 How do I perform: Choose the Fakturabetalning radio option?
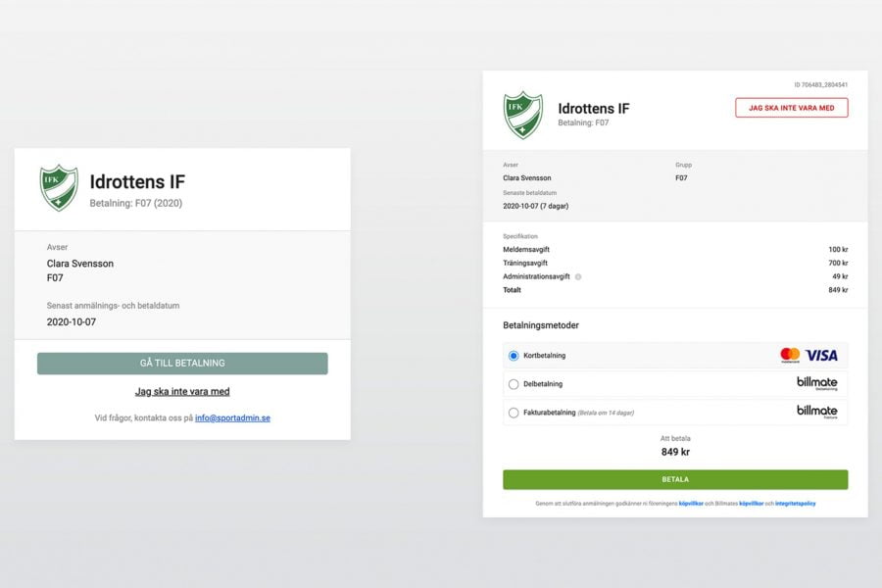pyautogui.click(x=514, y=413)
